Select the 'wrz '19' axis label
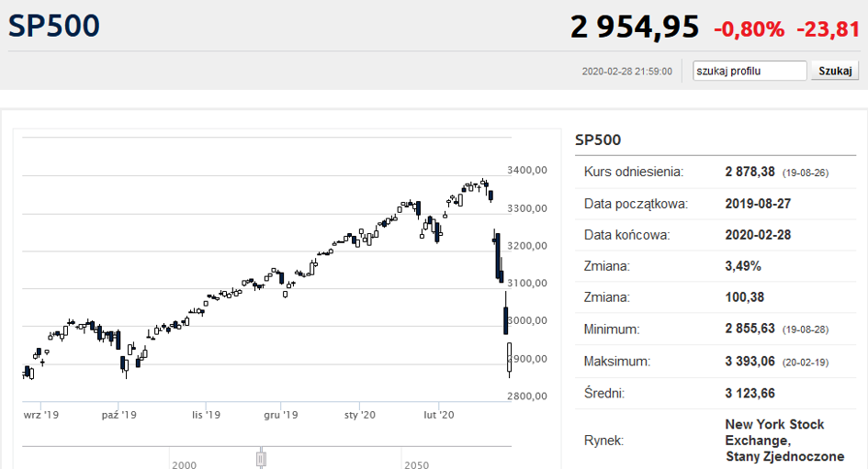This screenshot has width=868, height=469. point(41,415)
